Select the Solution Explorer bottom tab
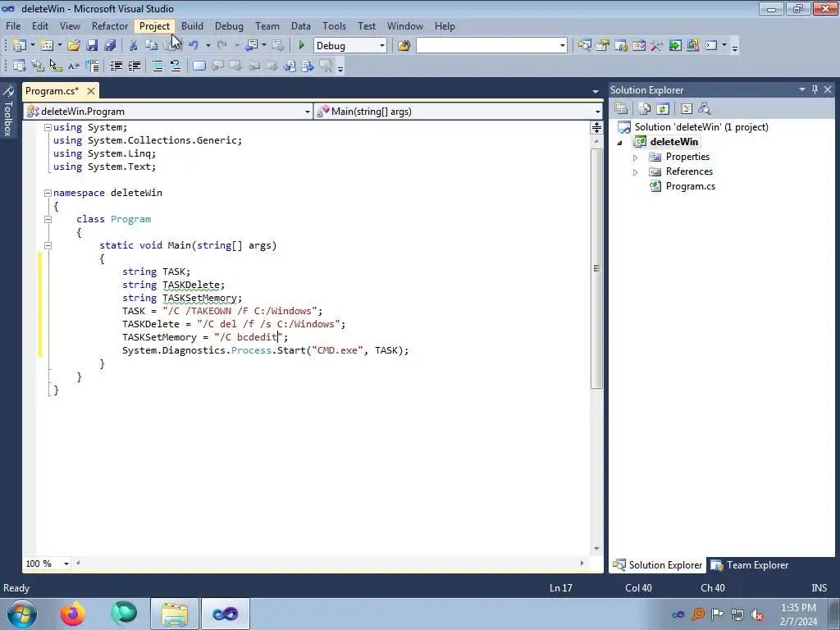 click(657, 565)
